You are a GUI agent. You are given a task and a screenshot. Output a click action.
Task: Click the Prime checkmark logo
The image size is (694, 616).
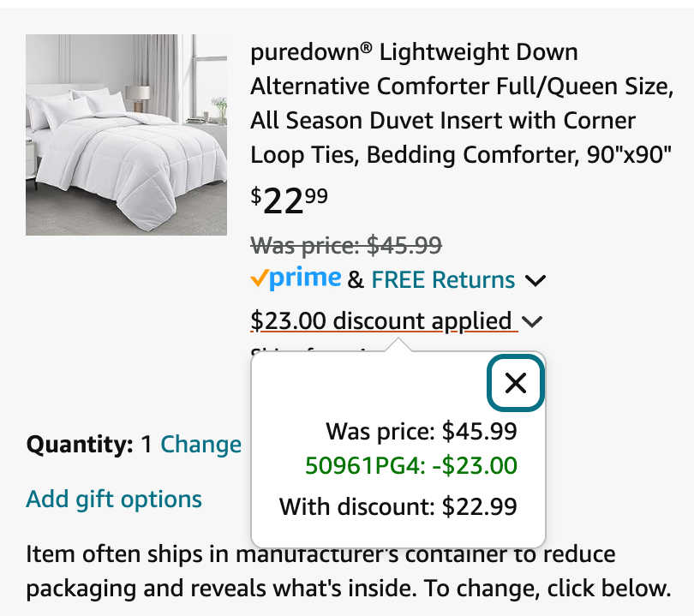click(296, 278)
